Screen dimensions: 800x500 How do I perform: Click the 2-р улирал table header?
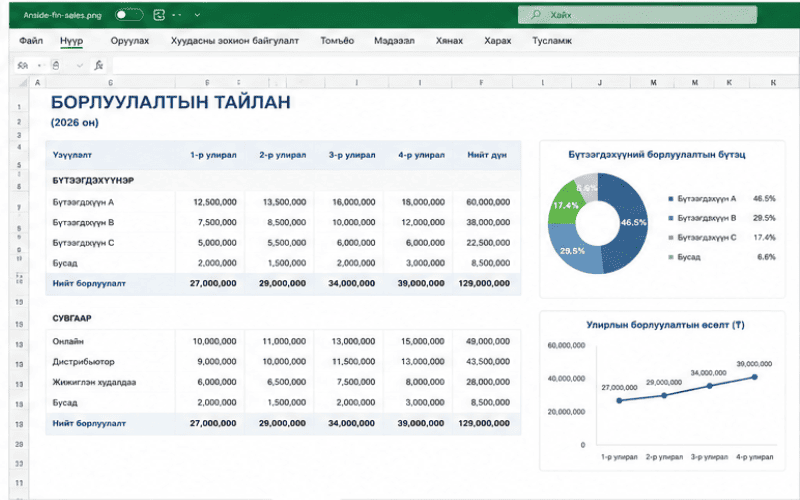click(283, 155)
